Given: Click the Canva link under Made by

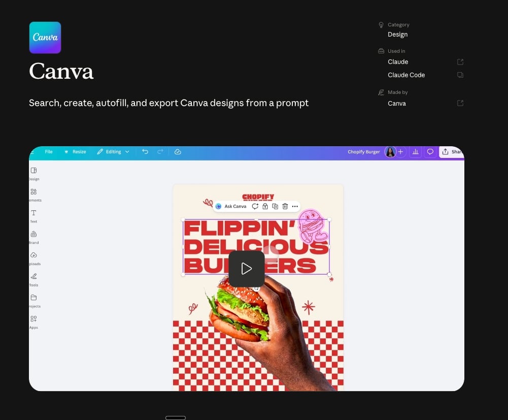Looking at the screenshot, I should (396, 104).
